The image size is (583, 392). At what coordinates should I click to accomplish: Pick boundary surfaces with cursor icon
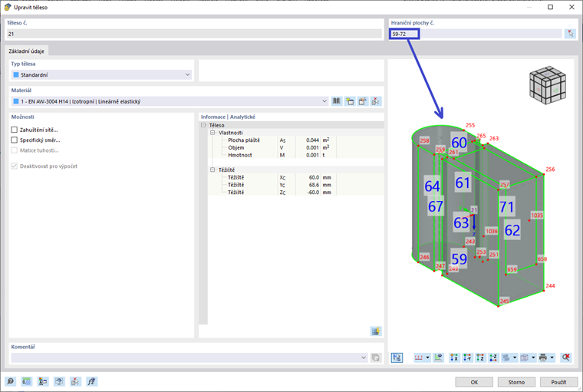point(570,34)
